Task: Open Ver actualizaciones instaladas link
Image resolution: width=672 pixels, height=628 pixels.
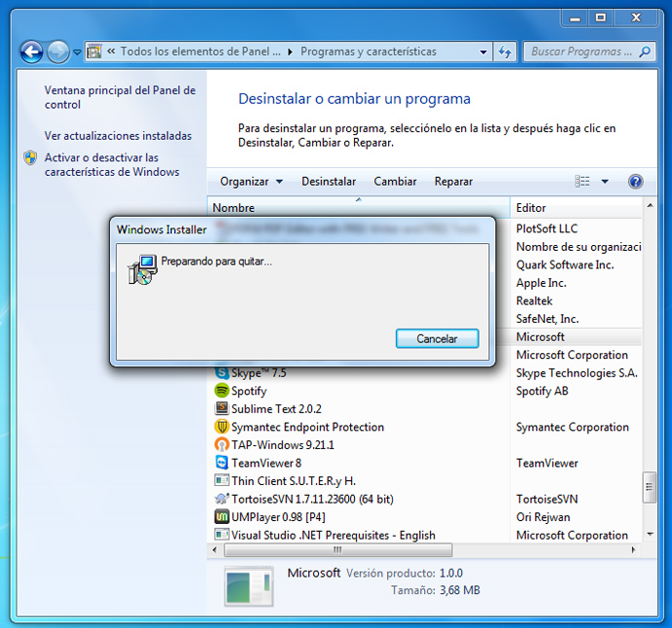Action: pyautogui.click(x=118, y=136)
